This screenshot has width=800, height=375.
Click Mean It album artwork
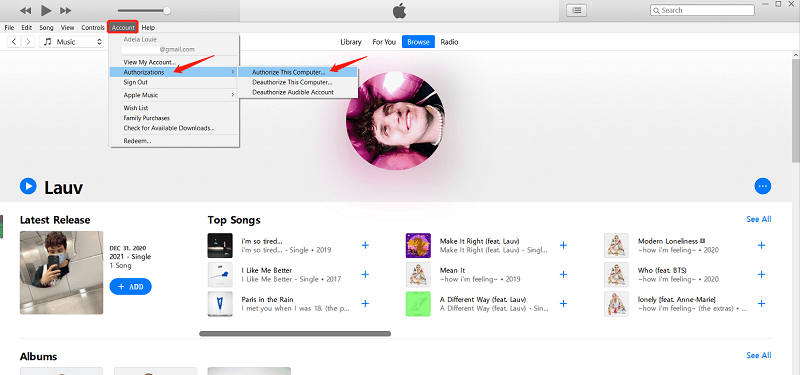coord(418,274)
